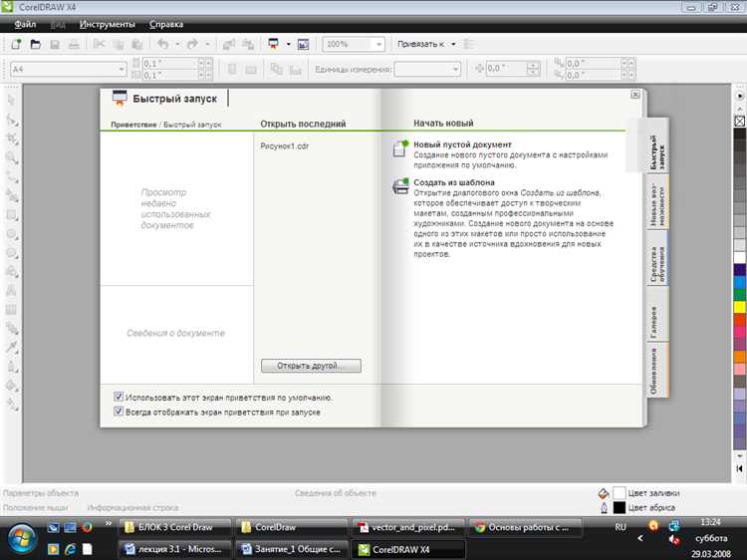The height and width of the screenshot is (560, 747).
Task: Click the page width input field
Action: (169, 64)
